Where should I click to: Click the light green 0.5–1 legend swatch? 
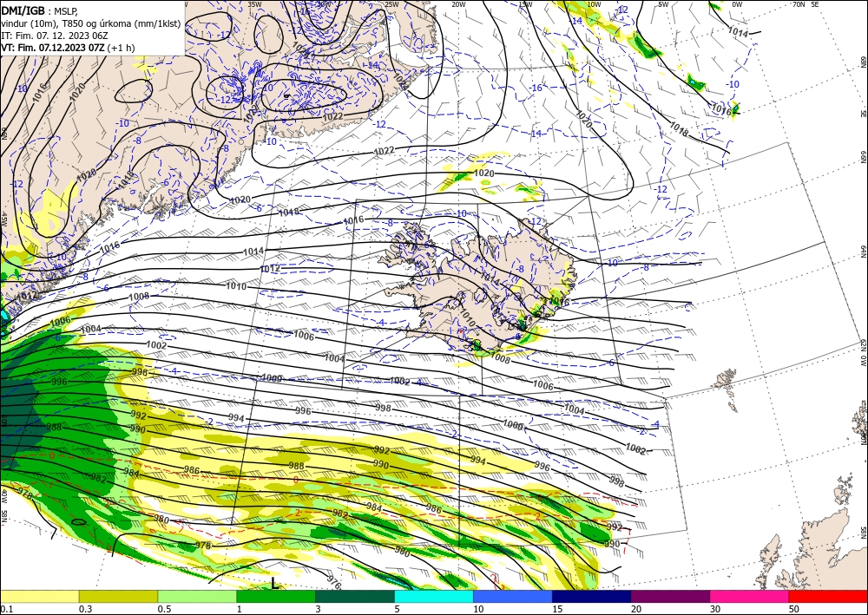click(x=197, y=596)
